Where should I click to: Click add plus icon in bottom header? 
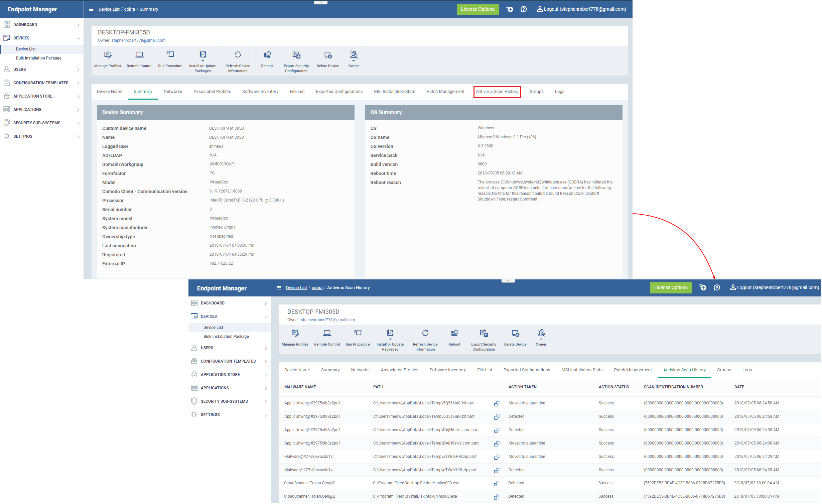pos(703,288)
